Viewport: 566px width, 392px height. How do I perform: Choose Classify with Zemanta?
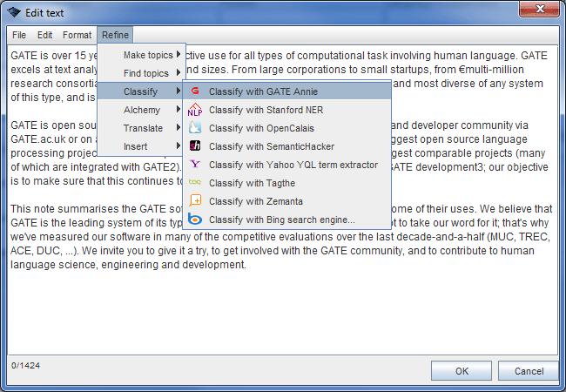pyautogui.click(x=287, y=201)
